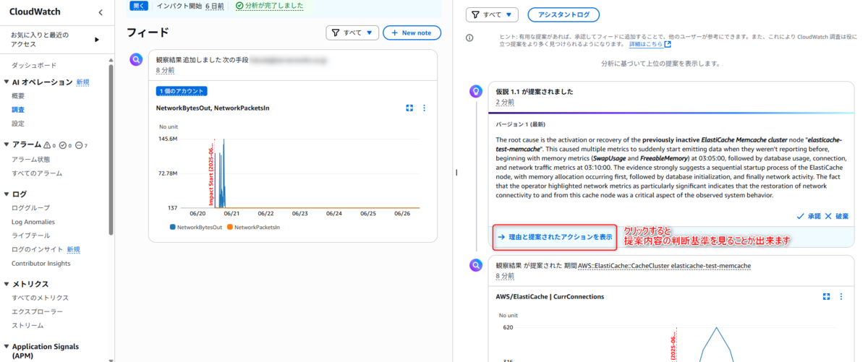Screen dimensions: 868x362
Task: Open ロググループ in sidebar
Action: pyautogui.click(x=31, y=208)
